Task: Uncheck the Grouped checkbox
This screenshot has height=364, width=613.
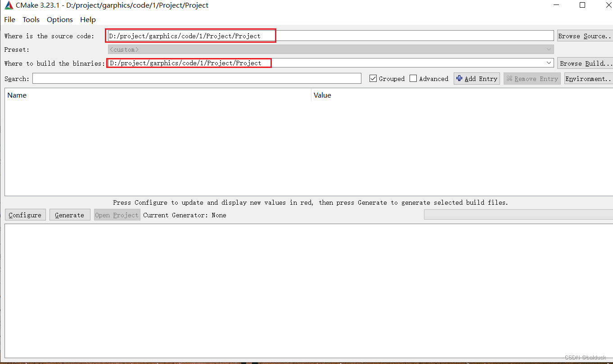Action: [373, 78]
